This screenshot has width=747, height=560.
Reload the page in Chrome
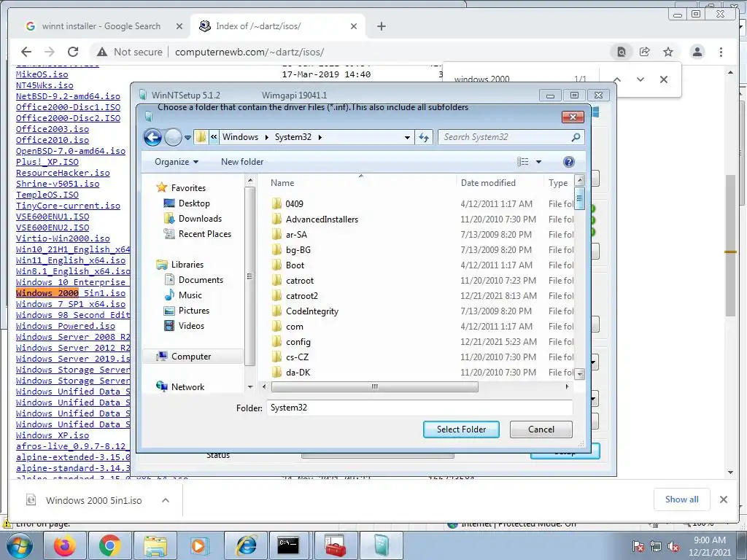click(x=73, y=52)
